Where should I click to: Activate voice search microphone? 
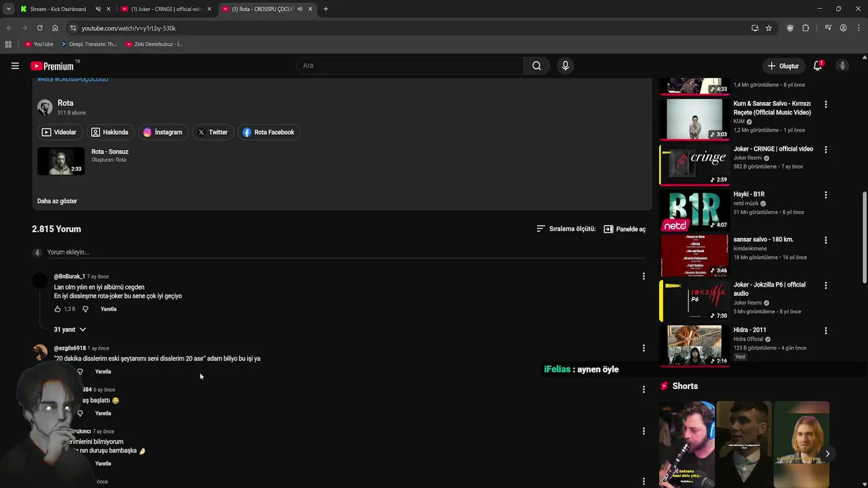pyautogui.click(x=566, y=66)
